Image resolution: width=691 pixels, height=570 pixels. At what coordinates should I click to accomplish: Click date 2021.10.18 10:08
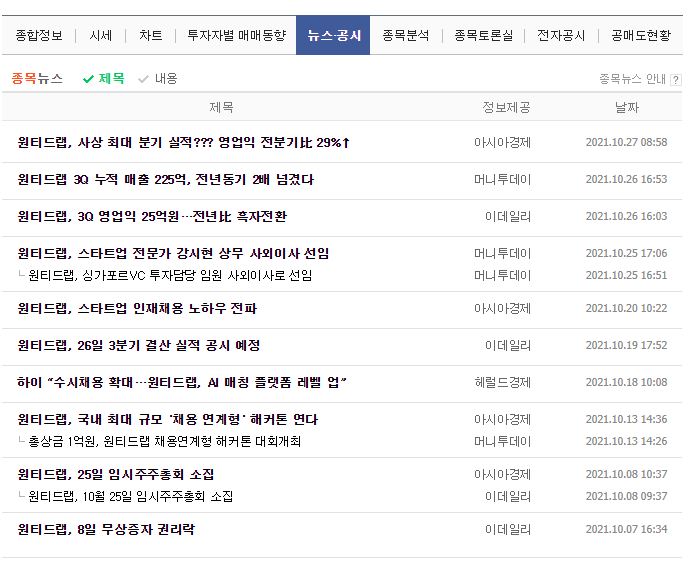tap(626, 382)
